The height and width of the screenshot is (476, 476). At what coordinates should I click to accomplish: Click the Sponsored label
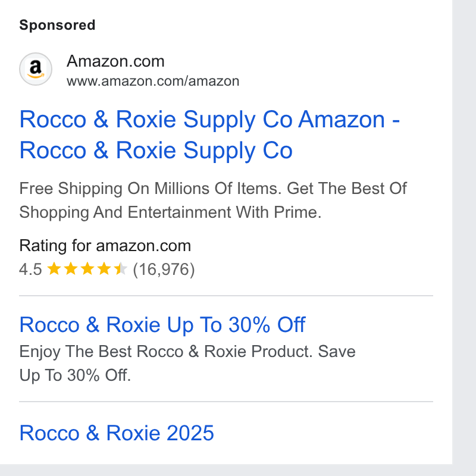point(57,25)
